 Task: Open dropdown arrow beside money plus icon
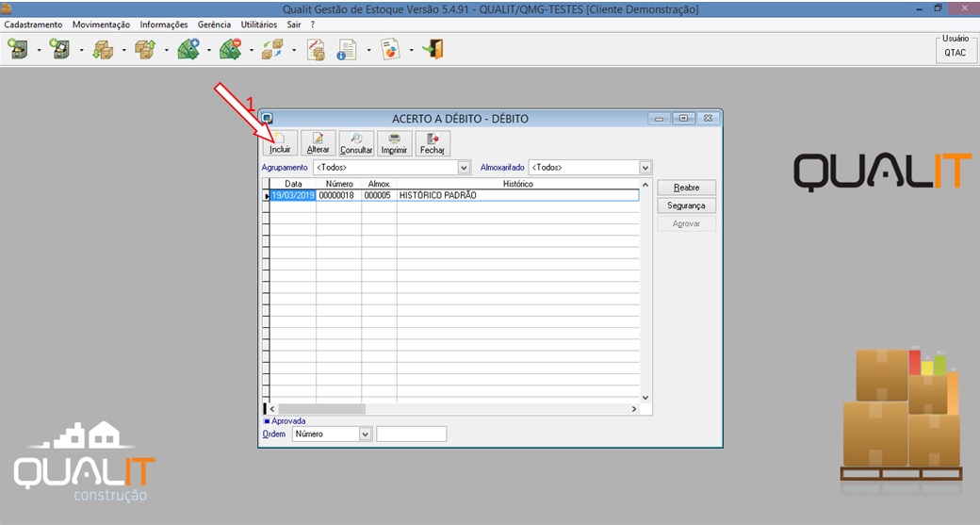coord(209,50)
